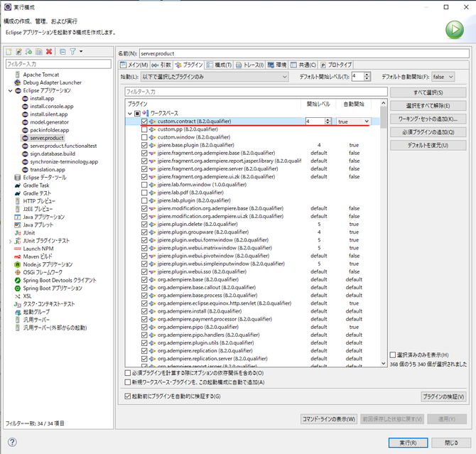Click 選択をすべて解除 button
Viewport: 476px width, 454px height.
coord(428,106)
